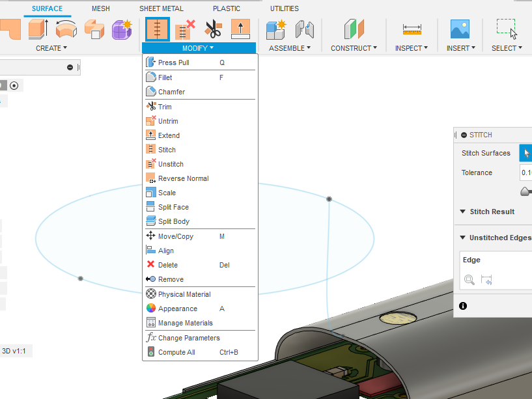Viewport: 532px width, 399px height.
Task: Open the CREATE dropdown menu
Action: pyautogui.click(x=51, y=48)
